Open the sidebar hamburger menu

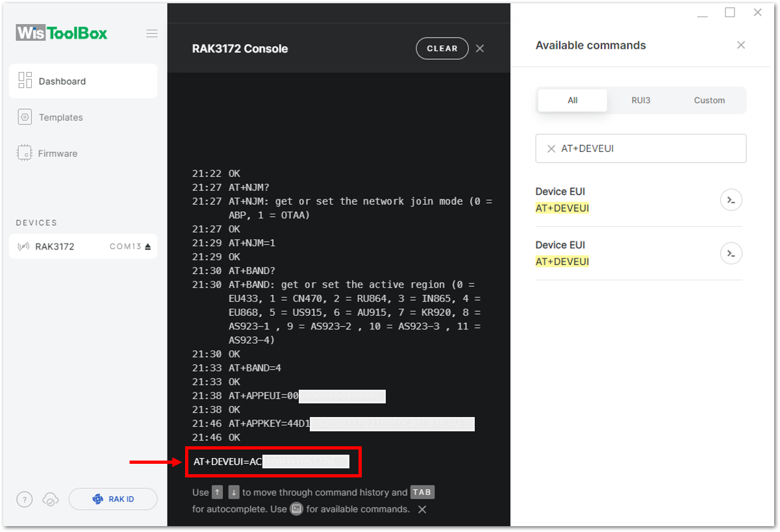coord(152,34)
